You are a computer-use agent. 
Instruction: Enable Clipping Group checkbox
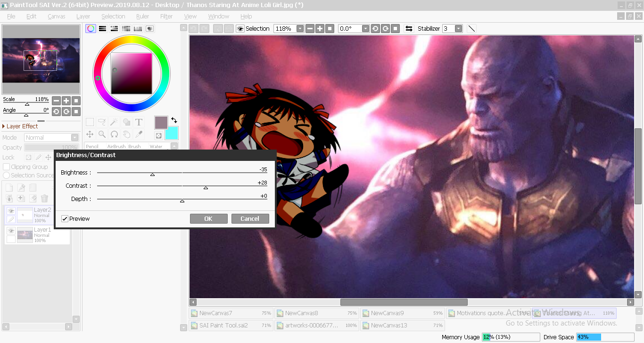click(x=5, y=166)
